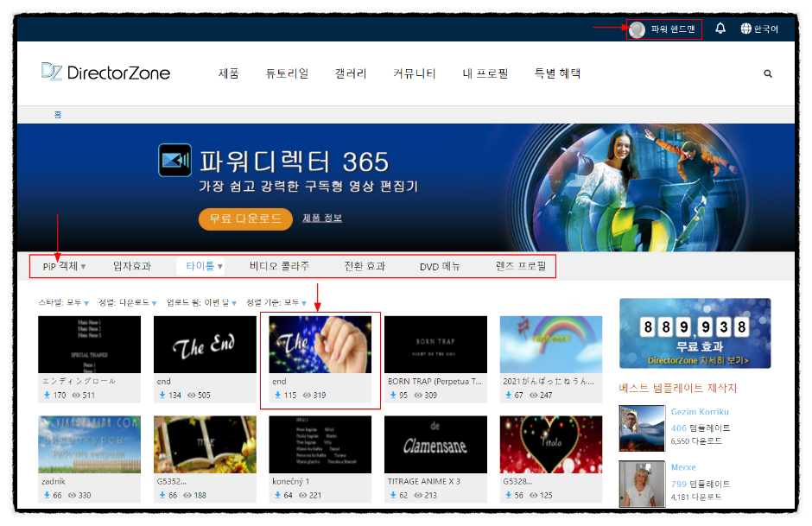This screenshot has height=526, width=812.
Task: Click views eye icon showing 221
Action: coord(303,495)
